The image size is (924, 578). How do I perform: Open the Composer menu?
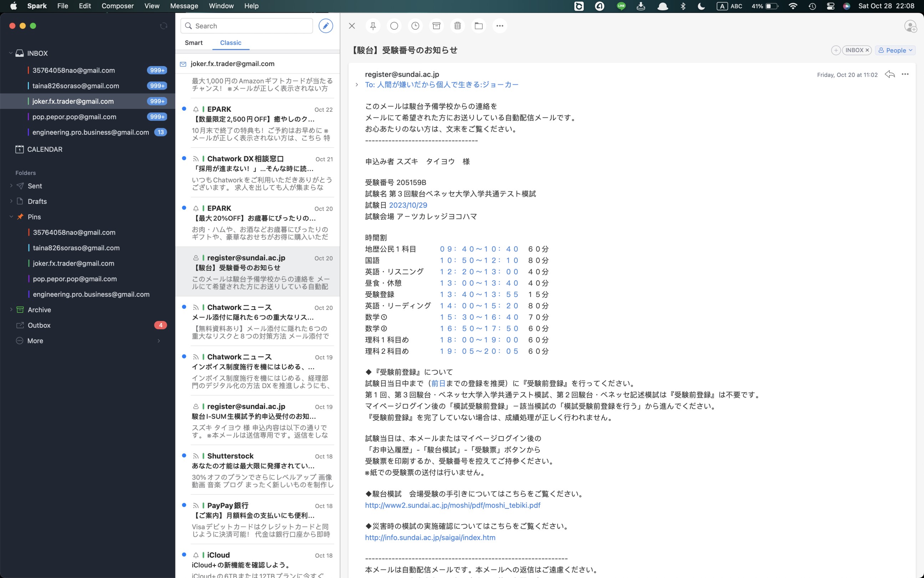(118, 6)
